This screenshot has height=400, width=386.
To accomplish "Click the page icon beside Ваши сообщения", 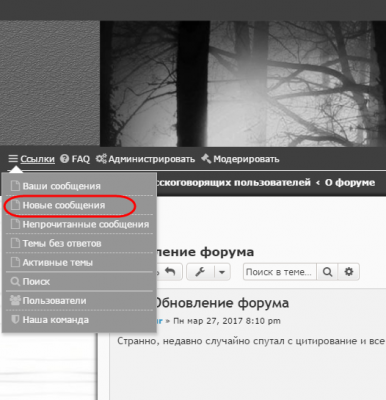I will coord(15,186).
